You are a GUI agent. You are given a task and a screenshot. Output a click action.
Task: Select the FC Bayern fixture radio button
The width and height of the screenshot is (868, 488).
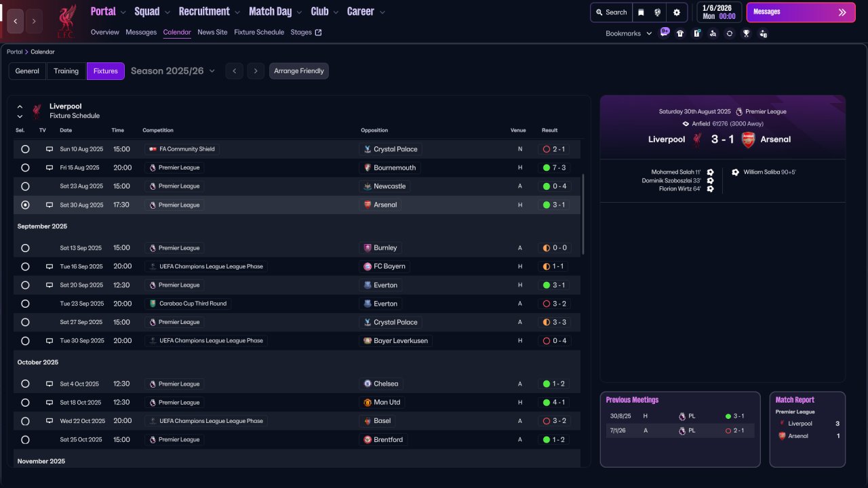(25, 266)
